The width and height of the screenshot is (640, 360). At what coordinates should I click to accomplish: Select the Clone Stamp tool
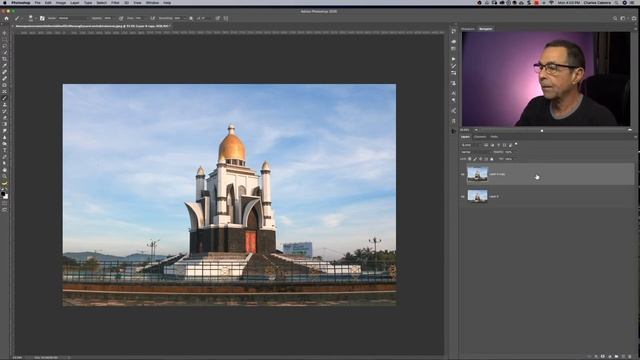(x=4, y=104)
